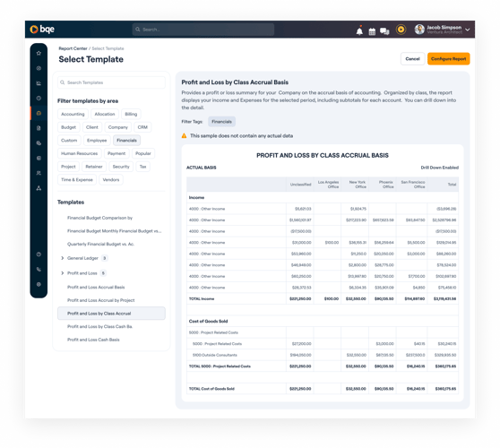The height and width of the screenshot is (448, 500).
Task: Open favorites via the star sidebar icon
Action: 39,53
